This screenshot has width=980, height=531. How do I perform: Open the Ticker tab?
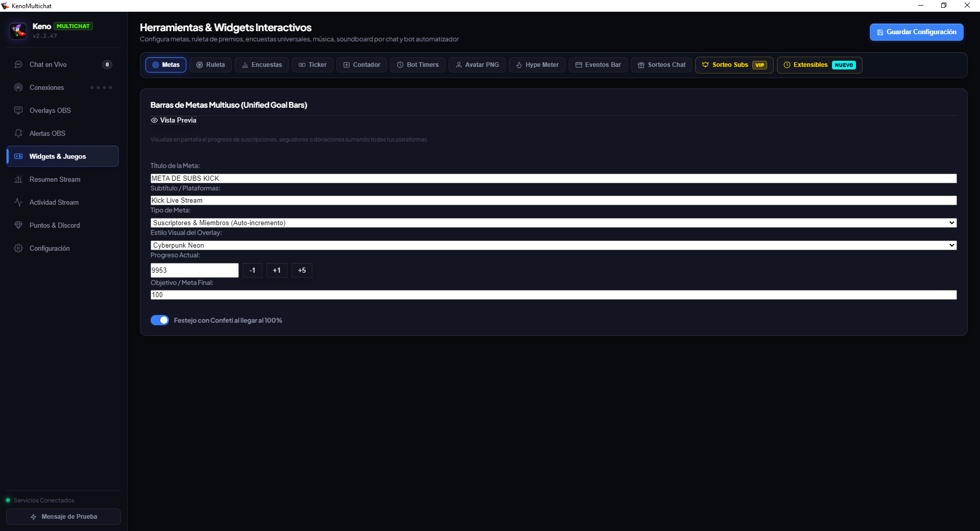[x=312, y=65]
